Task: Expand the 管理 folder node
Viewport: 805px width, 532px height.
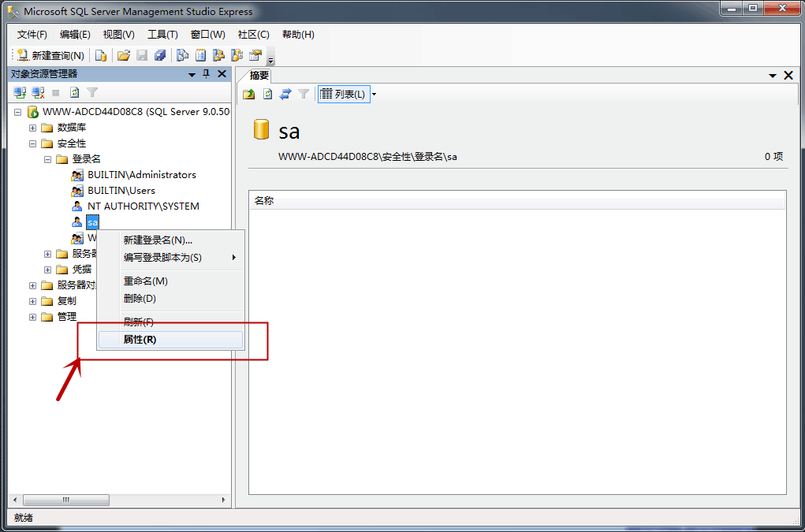Action: pos(33,317)
